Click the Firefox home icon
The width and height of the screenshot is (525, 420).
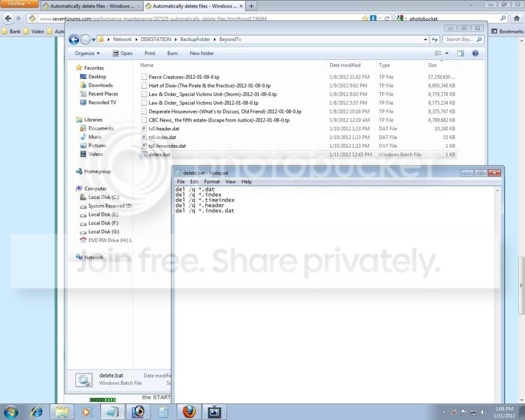(517, 18)
